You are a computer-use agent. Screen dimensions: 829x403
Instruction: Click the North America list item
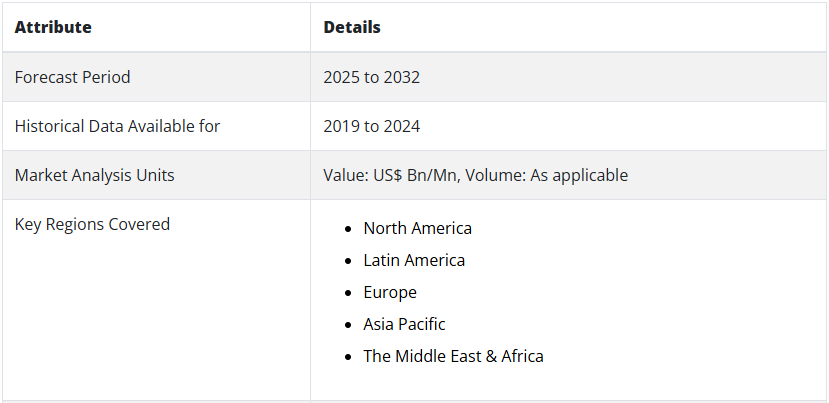(418, 228)
